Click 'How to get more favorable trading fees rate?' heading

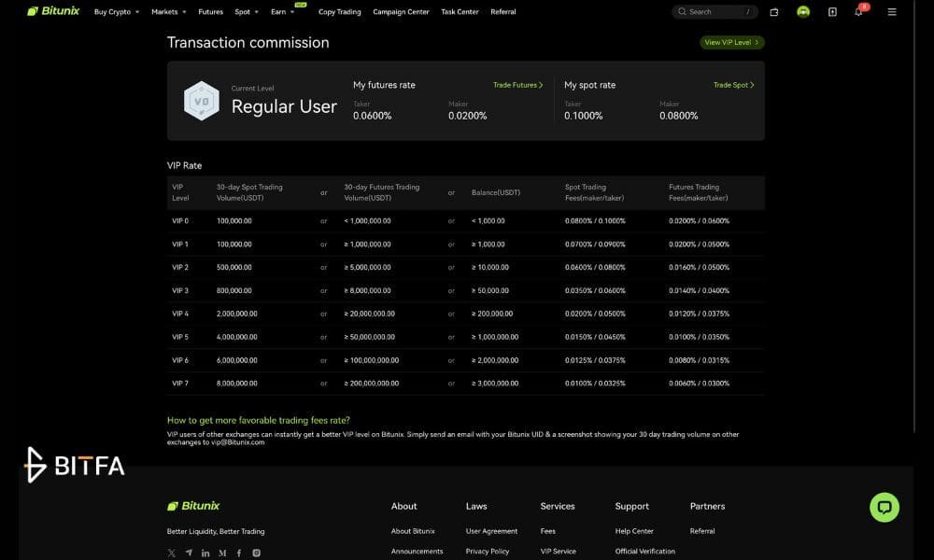[259, 420]
